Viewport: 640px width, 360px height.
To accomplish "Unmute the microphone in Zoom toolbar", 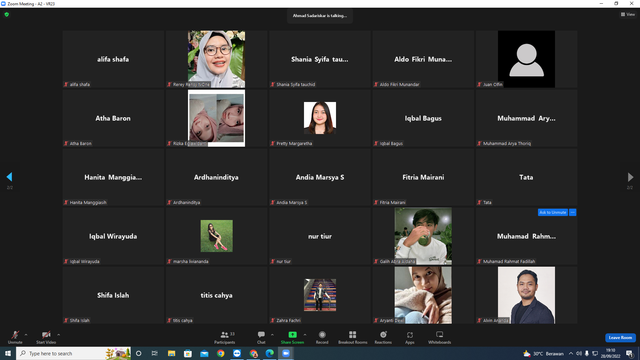I will (15, 337).
